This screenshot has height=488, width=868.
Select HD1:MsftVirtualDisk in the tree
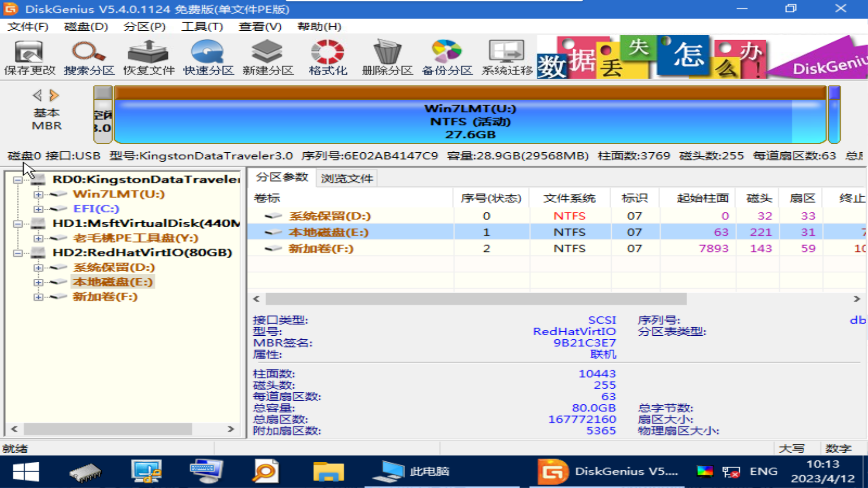(146, 223)
